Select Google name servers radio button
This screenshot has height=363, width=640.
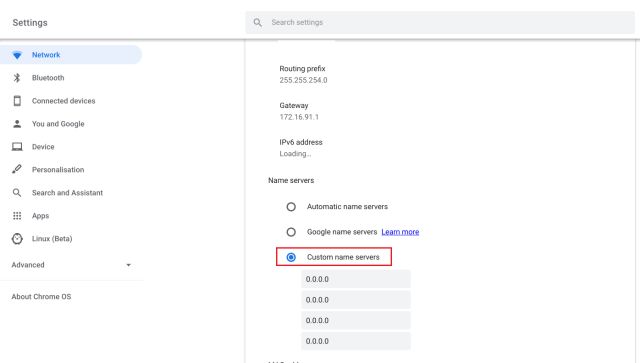click(291, 232)
